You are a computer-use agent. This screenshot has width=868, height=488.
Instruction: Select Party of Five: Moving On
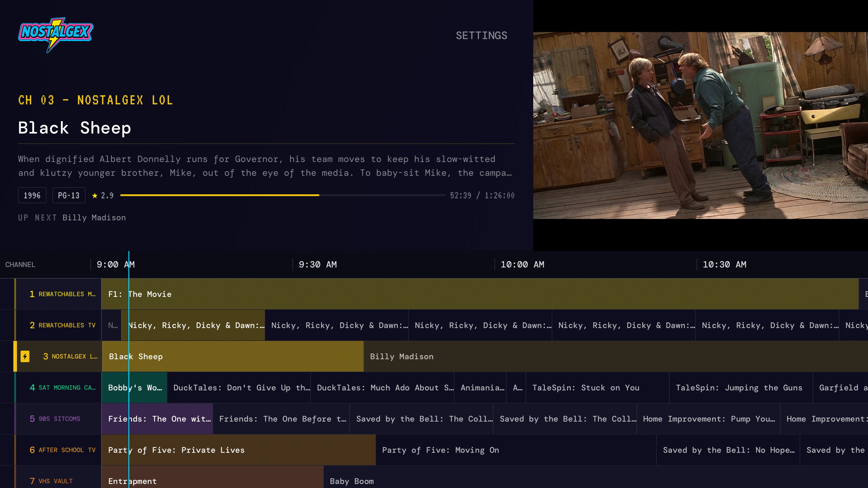tap(516, 450)
